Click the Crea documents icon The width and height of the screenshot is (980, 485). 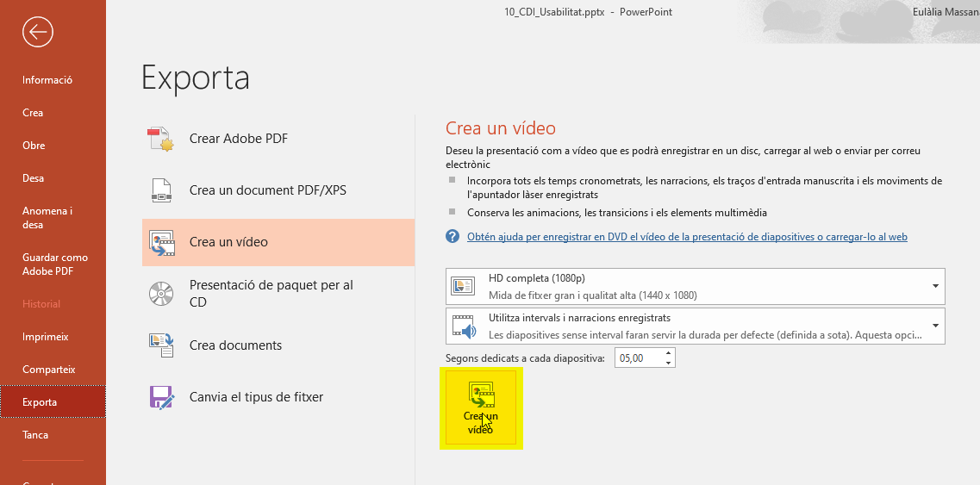pyautogui.click(x=161, y=345)
